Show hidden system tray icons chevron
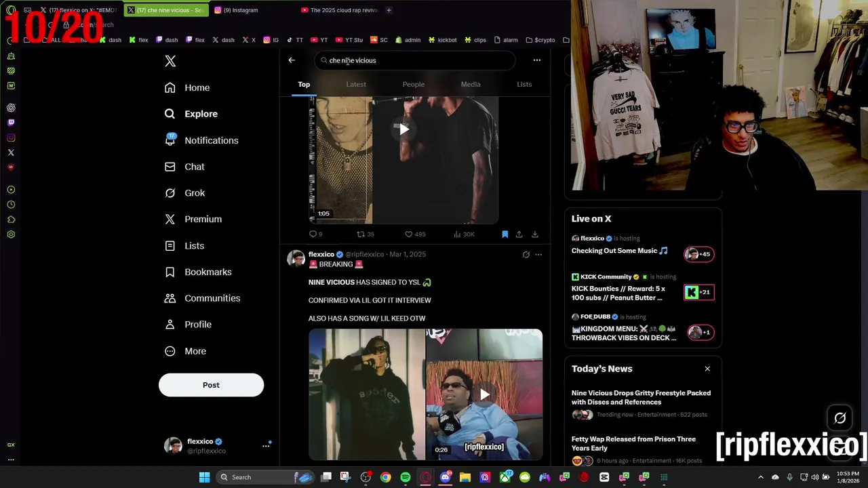 760,477
